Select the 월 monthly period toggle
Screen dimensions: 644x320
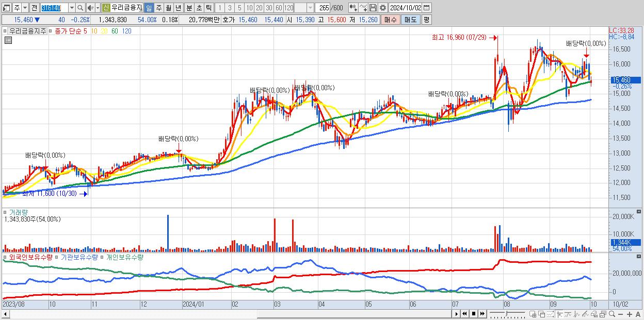point(168,8)
